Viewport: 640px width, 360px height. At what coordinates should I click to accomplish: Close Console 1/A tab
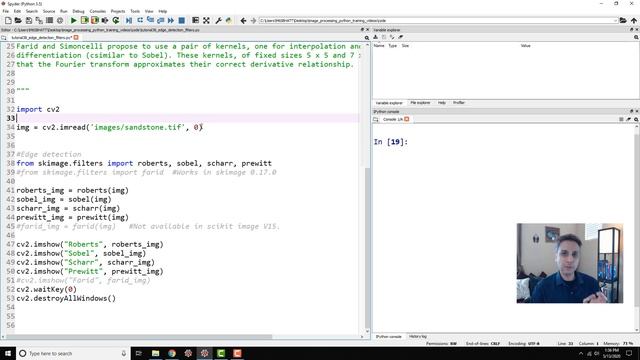407,119
